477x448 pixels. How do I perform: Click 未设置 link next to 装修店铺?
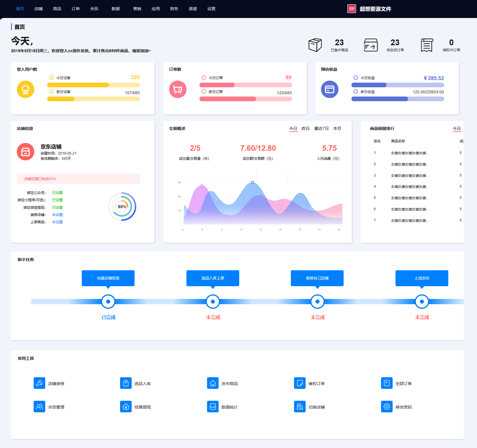click(x=57, y=215)
